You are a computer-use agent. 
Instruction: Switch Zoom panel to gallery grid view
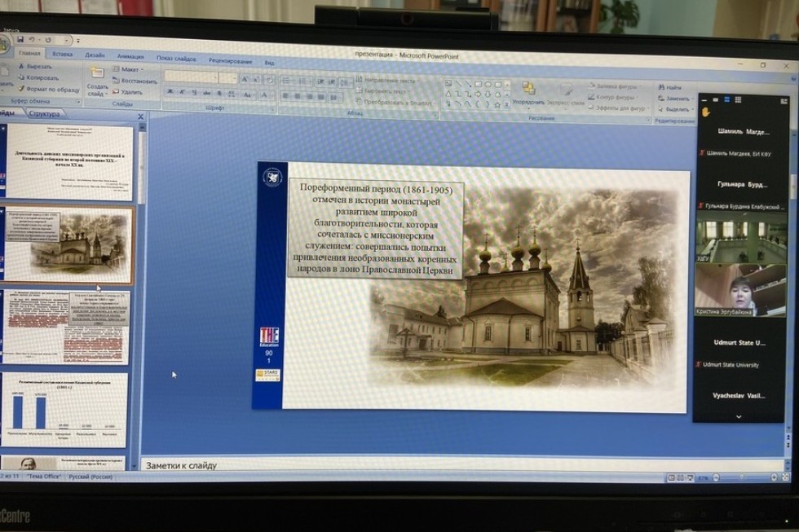tap(738, 99)
